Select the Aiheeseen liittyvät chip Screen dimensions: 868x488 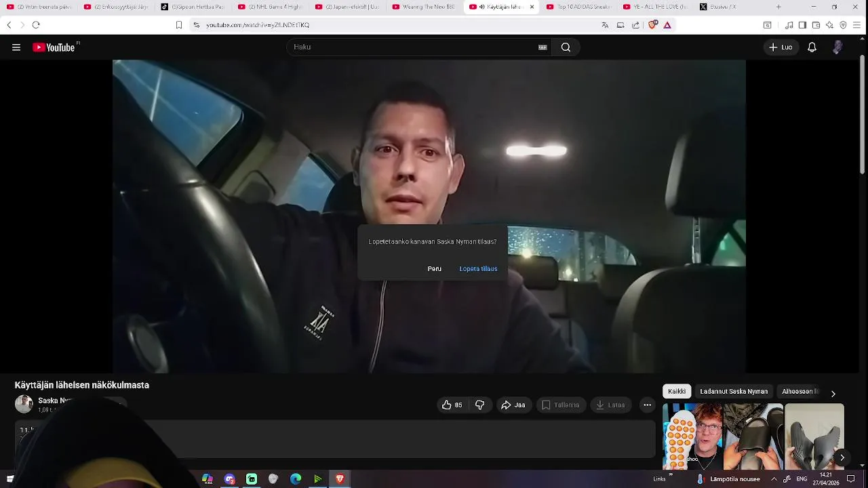pyautogui.click(x=800, y=391)
